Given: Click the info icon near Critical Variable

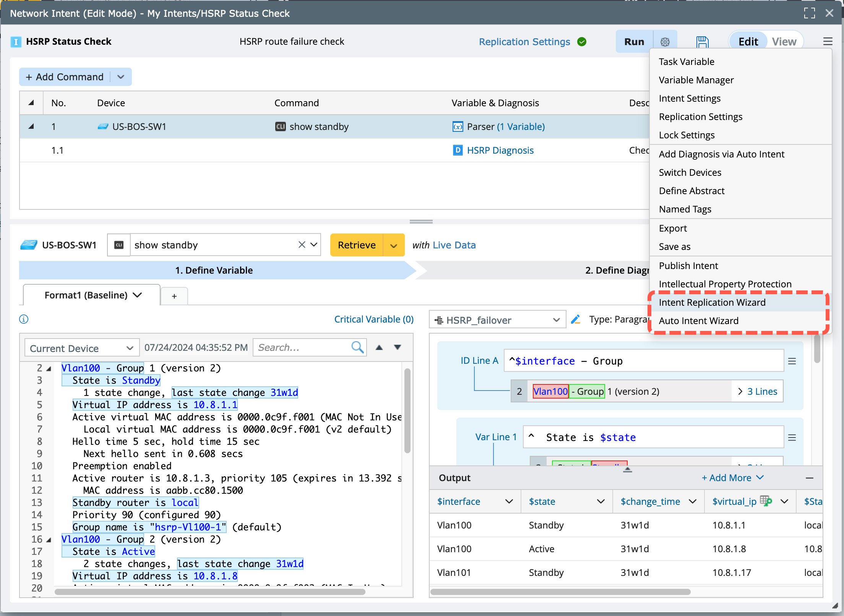Looking at the screenshot, I should point(24,319).
